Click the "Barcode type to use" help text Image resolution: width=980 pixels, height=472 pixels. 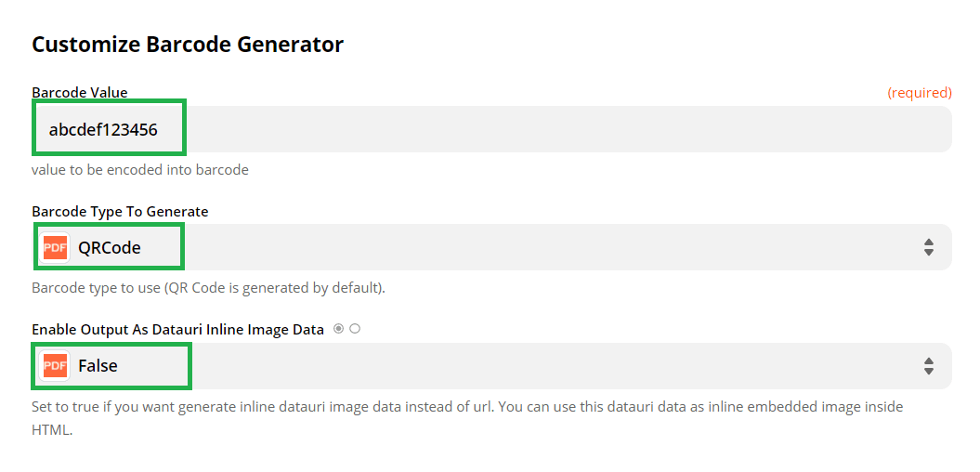208,288
